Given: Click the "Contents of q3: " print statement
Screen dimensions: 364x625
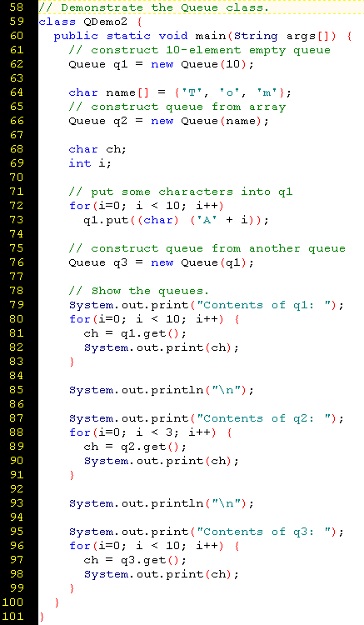Looking at the screenshot, I should click(207, 532).
